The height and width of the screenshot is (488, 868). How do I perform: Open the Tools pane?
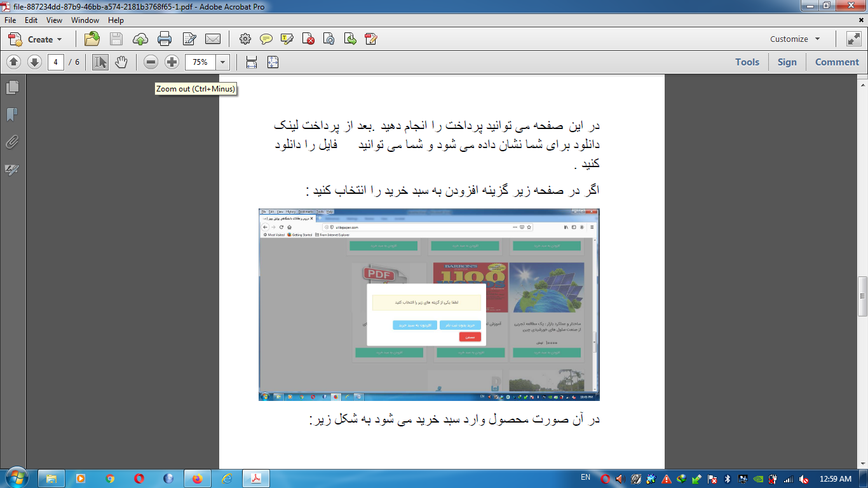pos(747,62)
